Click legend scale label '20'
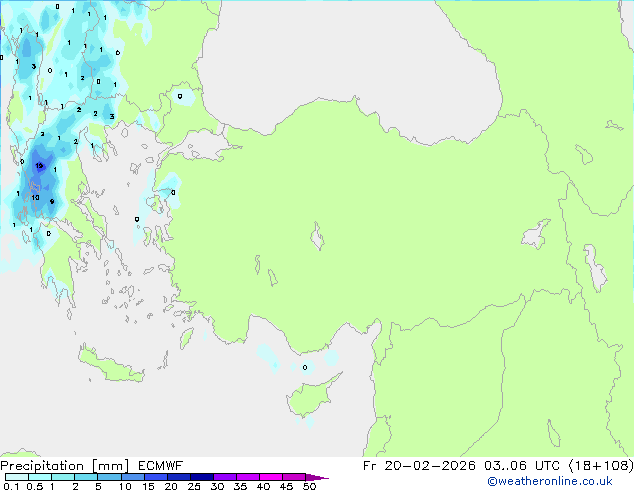 point(171,486)
